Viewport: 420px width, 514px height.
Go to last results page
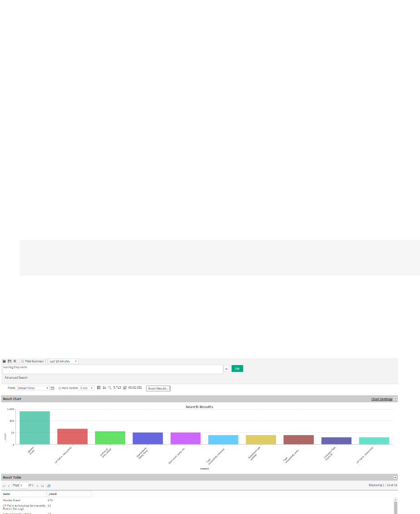click(x=42, y=486)
